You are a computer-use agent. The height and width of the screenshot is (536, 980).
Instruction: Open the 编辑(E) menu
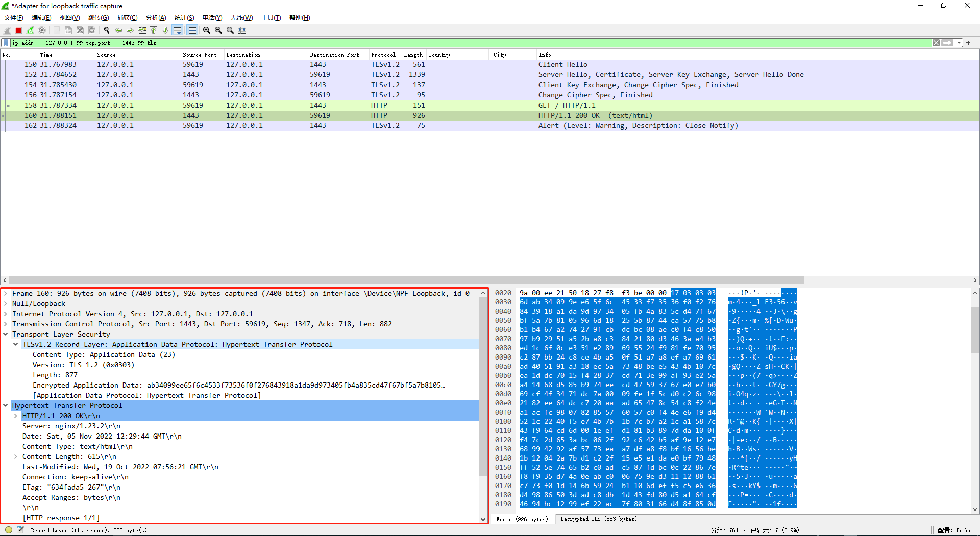[x=41, y=18]
